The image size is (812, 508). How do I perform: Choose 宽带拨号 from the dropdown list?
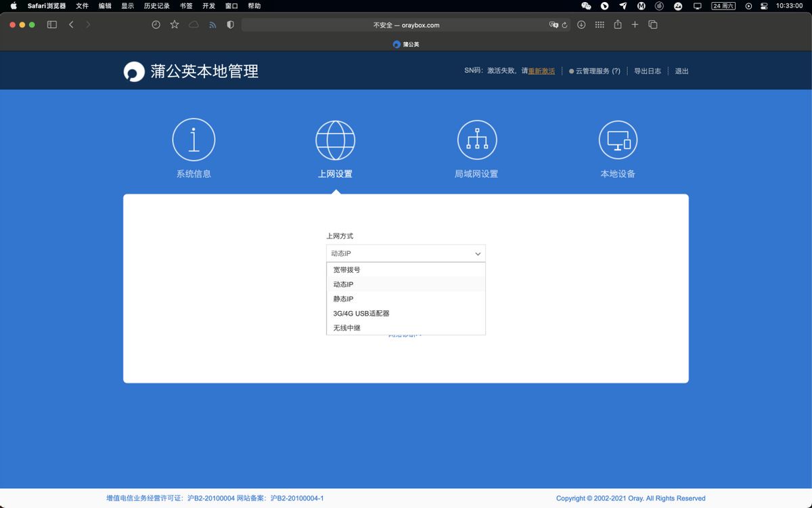(406, 270)
